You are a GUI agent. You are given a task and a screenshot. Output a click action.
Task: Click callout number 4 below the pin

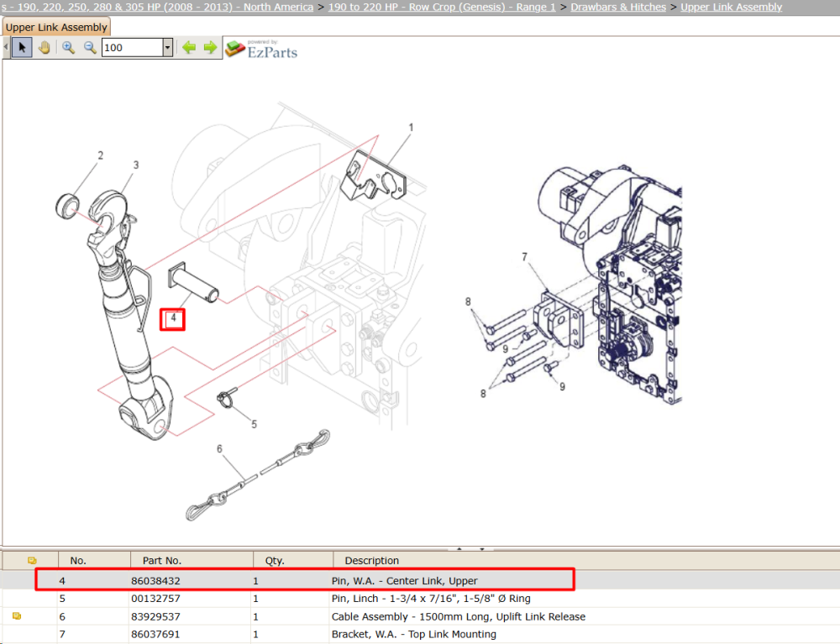(173, 318)
